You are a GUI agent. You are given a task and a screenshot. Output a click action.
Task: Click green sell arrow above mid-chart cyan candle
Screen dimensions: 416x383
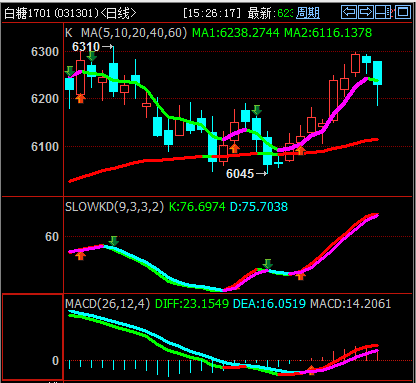(x=257, y=110)
